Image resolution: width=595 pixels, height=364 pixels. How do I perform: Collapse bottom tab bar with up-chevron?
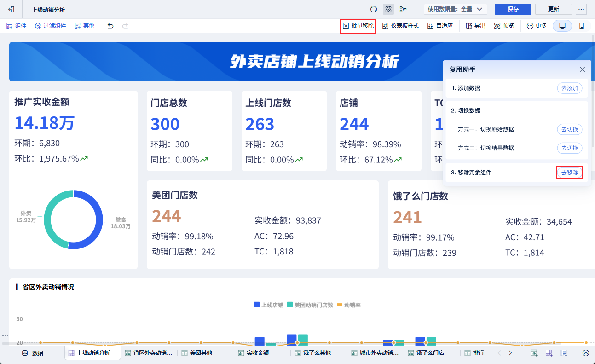click(586, 353)
